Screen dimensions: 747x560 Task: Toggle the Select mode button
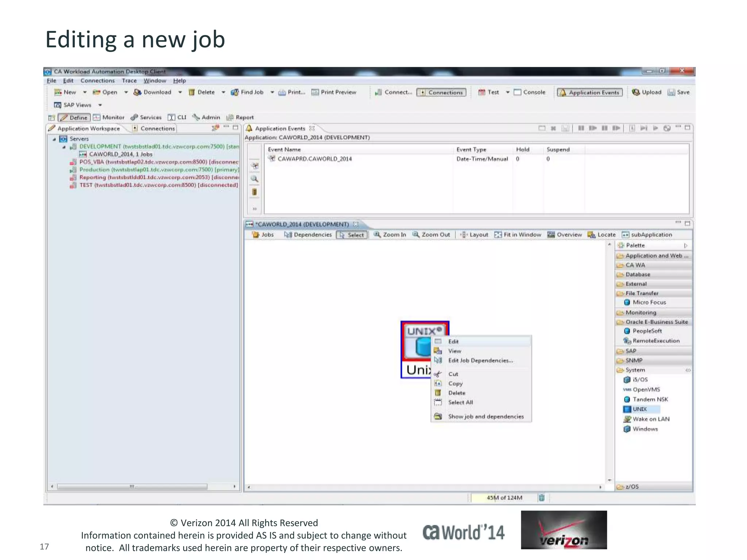coord(352,235)
